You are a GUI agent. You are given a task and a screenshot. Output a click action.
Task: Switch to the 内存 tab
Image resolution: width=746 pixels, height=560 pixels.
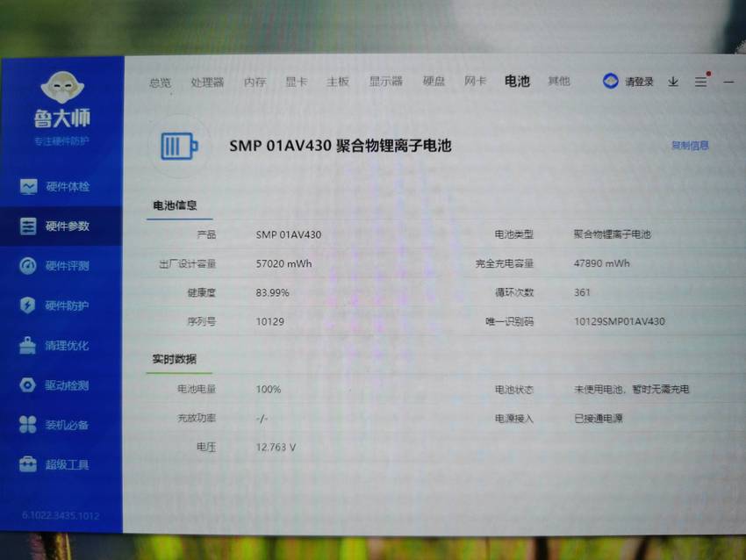coord(255,82)
